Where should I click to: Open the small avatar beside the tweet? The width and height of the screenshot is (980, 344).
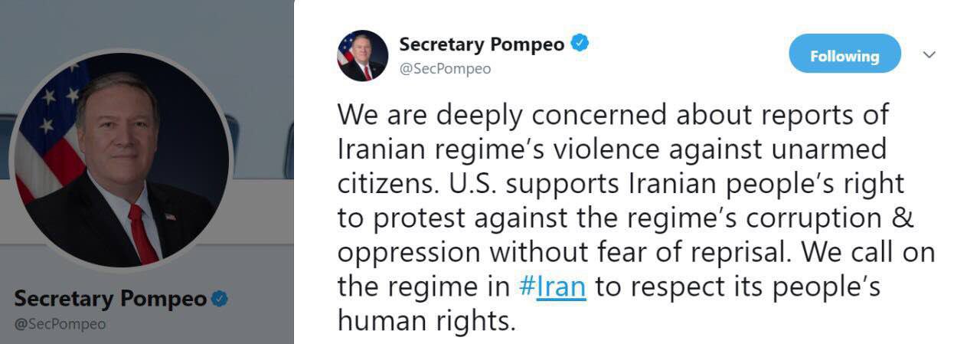click(361, 56)
